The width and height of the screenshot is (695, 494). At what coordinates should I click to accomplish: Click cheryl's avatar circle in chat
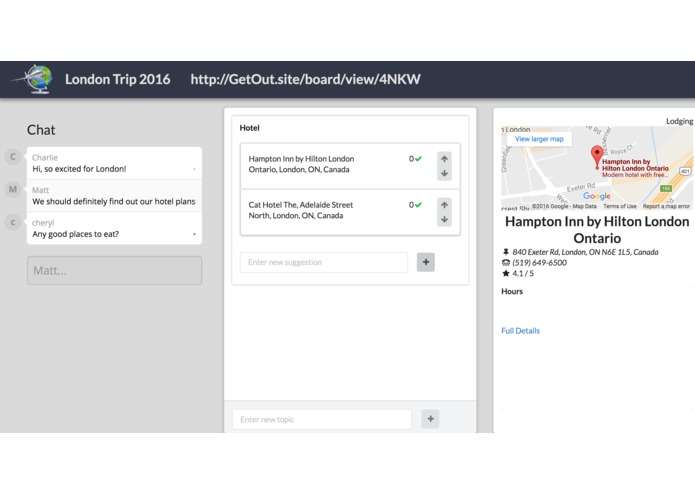13,222
